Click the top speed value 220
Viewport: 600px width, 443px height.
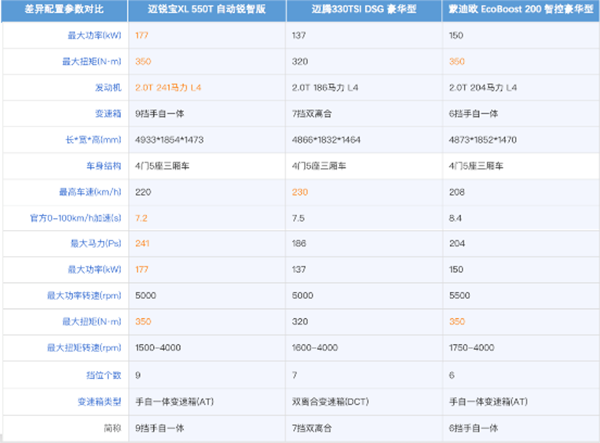pos(143,192)
